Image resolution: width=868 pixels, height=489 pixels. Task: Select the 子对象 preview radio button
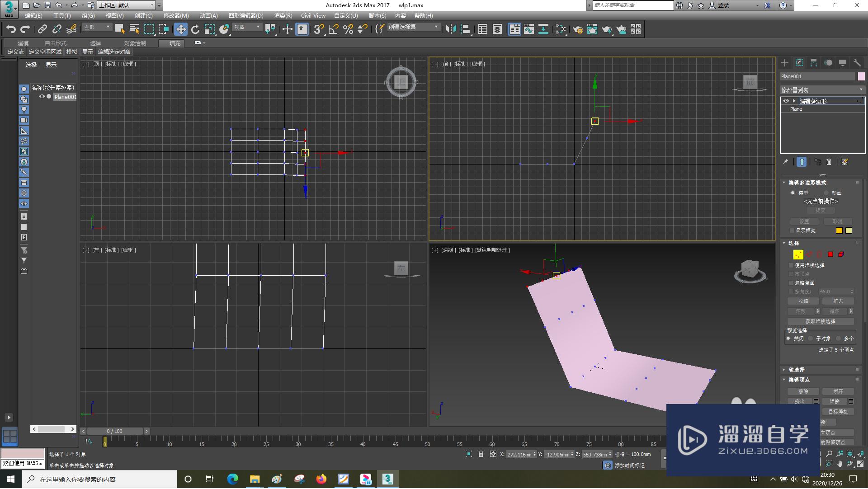(811, 339)
